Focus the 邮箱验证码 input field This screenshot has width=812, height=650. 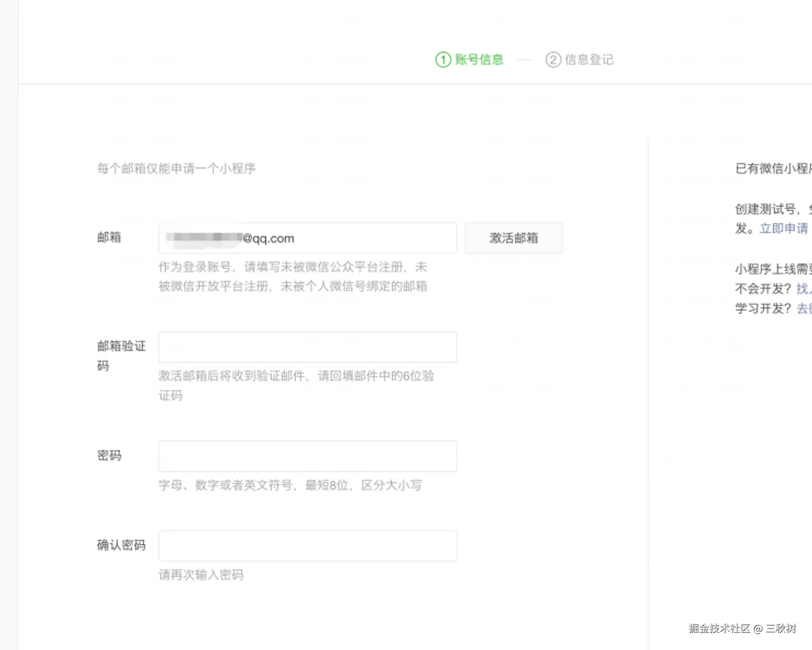pos(307,347)
